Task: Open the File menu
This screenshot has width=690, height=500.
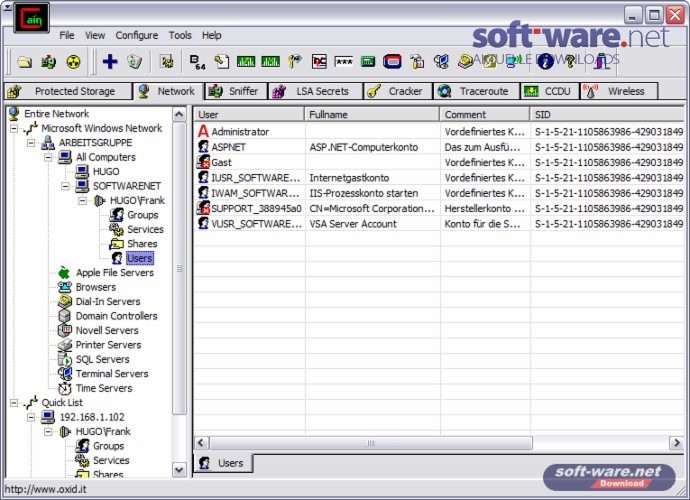Action: (x=67, y=35)
